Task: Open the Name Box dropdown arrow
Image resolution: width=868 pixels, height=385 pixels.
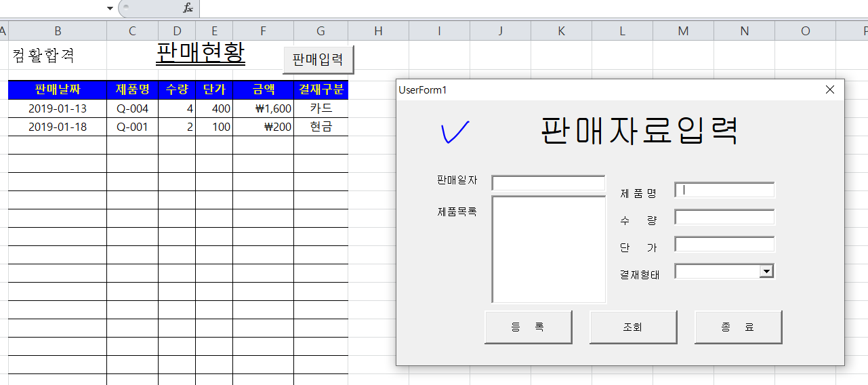Action: point(110,8)
